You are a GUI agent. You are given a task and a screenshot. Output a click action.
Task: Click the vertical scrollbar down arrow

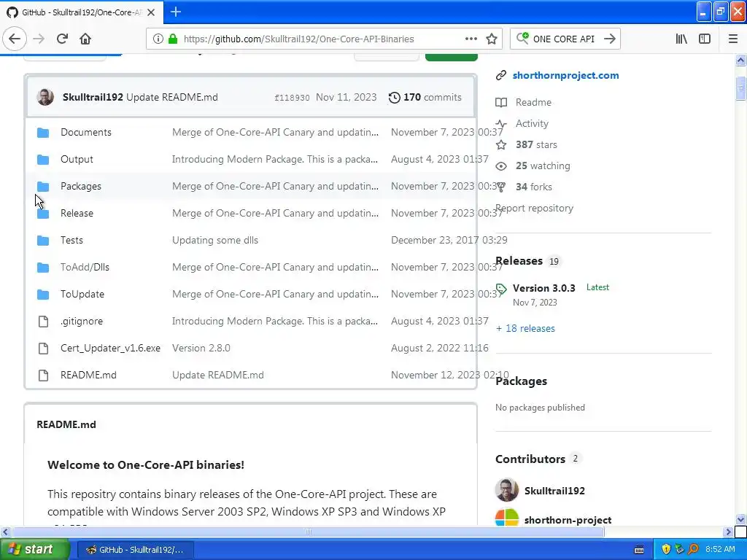740,519
